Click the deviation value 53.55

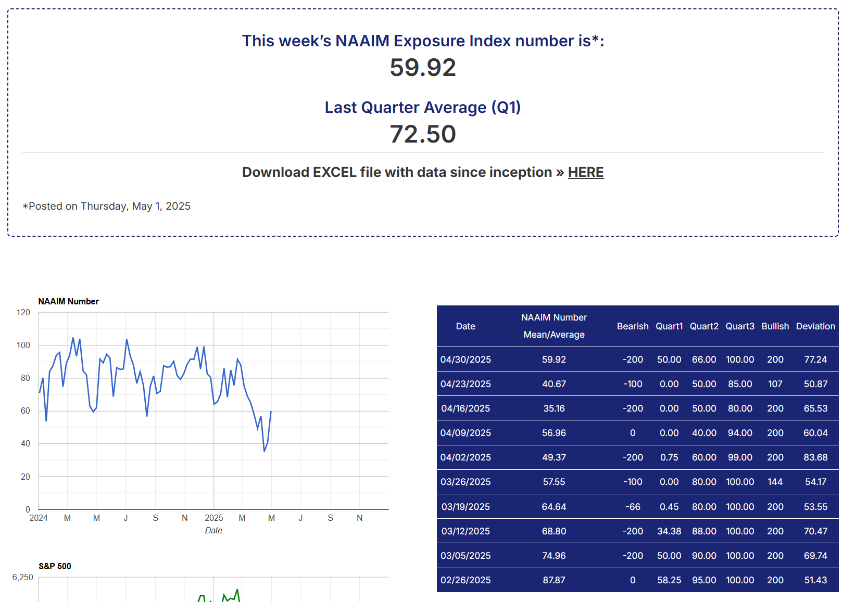[815, 507]
